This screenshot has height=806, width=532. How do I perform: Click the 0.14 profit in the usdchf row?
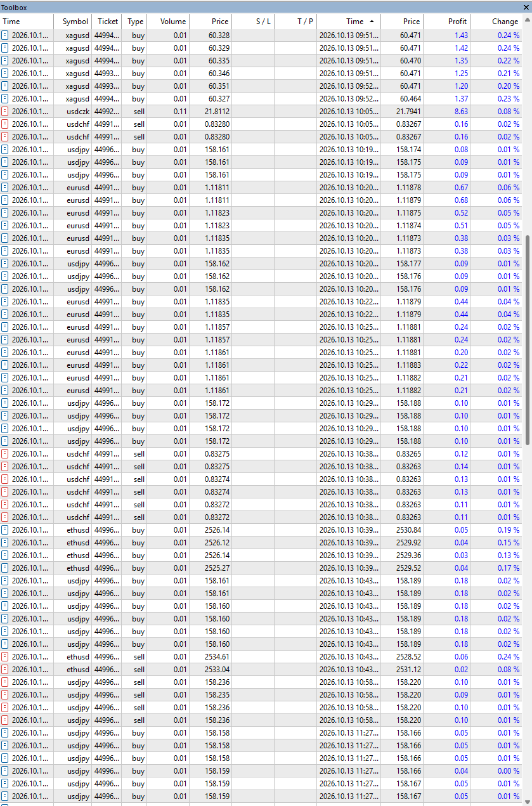pyautogui.click(x=461, y=467)
